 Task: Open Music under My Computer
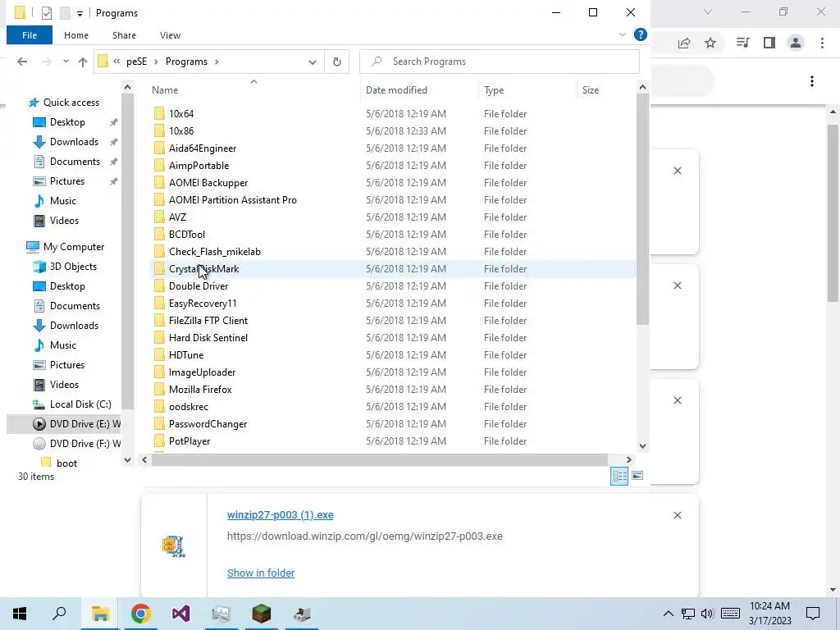[x=62, y=345]
